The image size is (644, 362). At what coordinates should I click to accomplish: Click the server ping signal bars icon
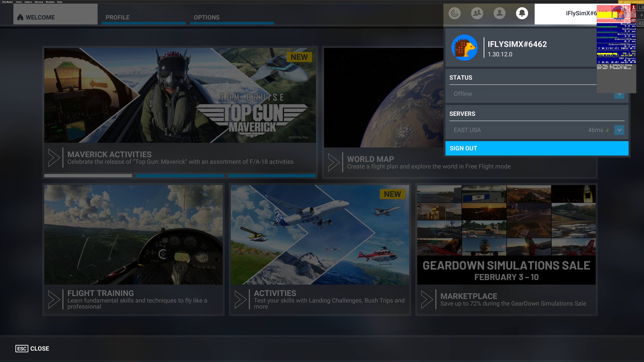[x=607, y=130]
